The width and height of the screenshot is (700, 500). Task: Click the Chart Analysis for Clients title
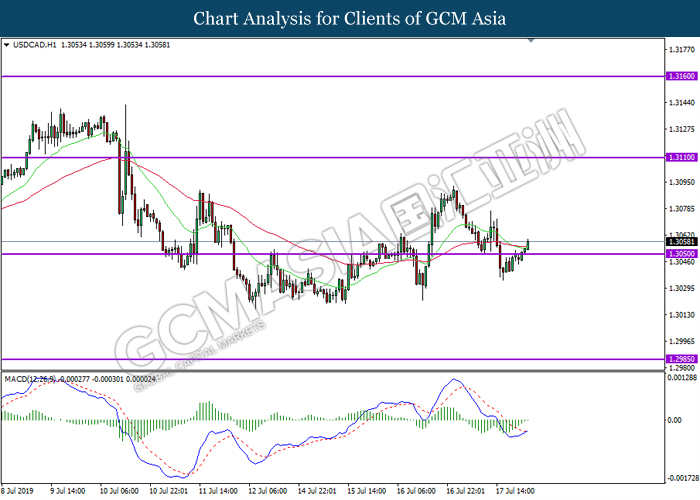click(x=350, y=18)
